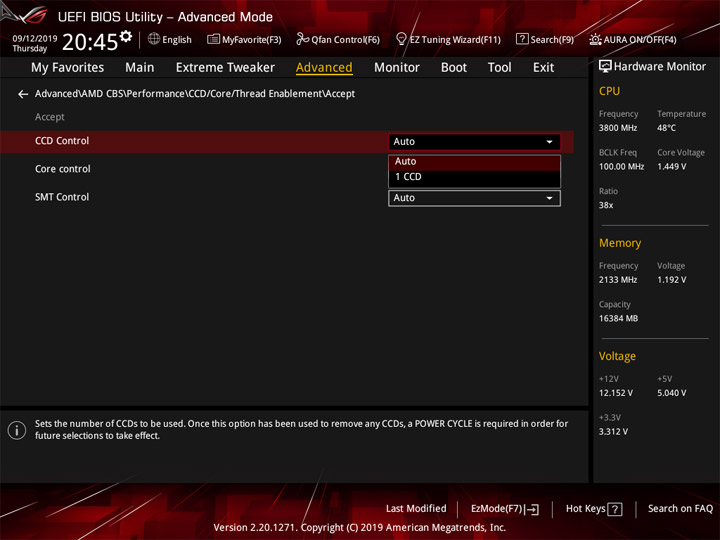
Task: Select the CCD Control row label
Action: pos(62,141)
